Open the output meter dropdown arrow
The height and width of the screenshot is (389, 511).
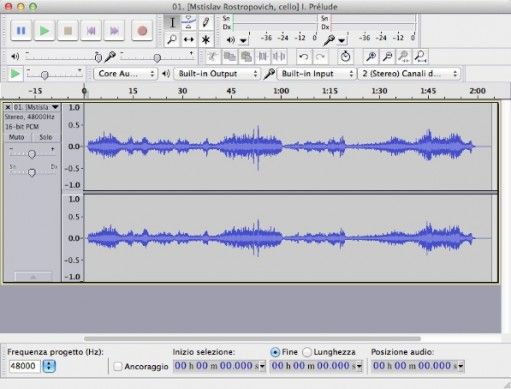pyautogui.click(x=244, y=40)
